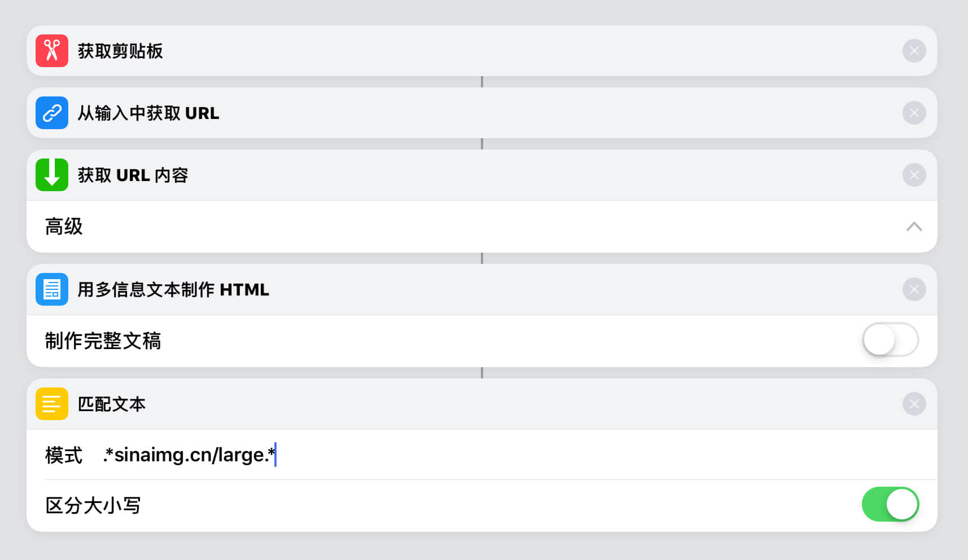
Task: Delete the 获取 URL 内容 action
Action: (914, 175)
